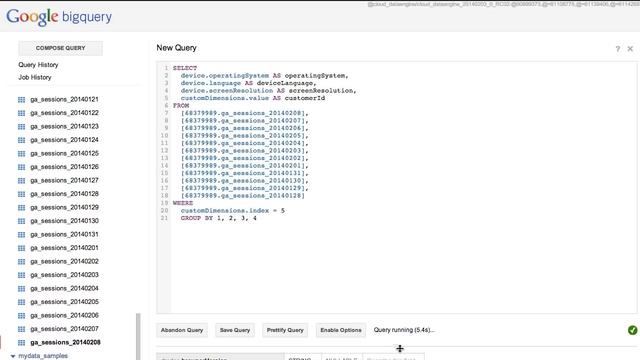
Task: Click table icon beside ga_sessions_20140205
Action: [x=22, y=302]
